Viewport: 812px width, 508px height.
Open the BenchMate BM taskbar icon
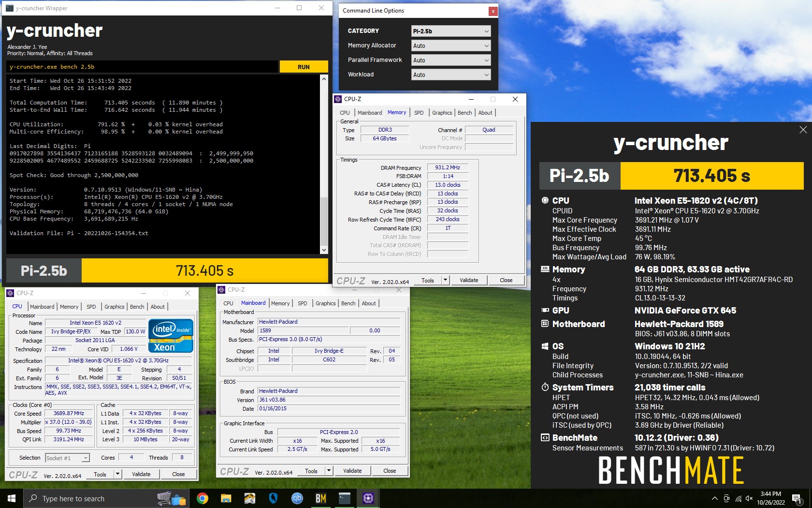[x=321, y=498]
